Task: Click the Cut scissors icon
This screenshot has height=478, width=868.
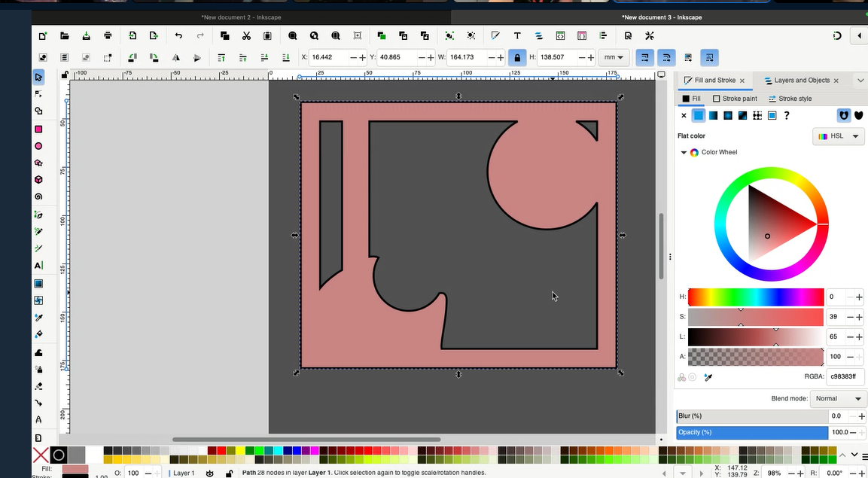Action: [246, 36]
